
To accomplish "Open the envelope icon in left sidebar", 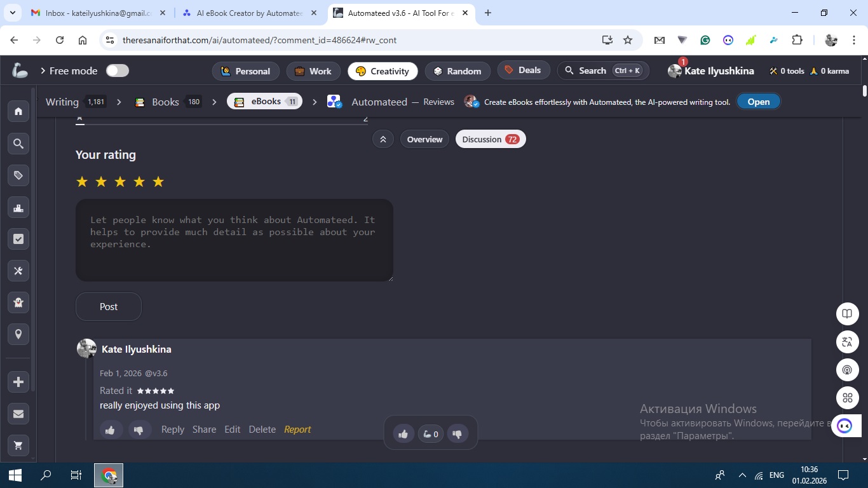I will click(18, 414).
